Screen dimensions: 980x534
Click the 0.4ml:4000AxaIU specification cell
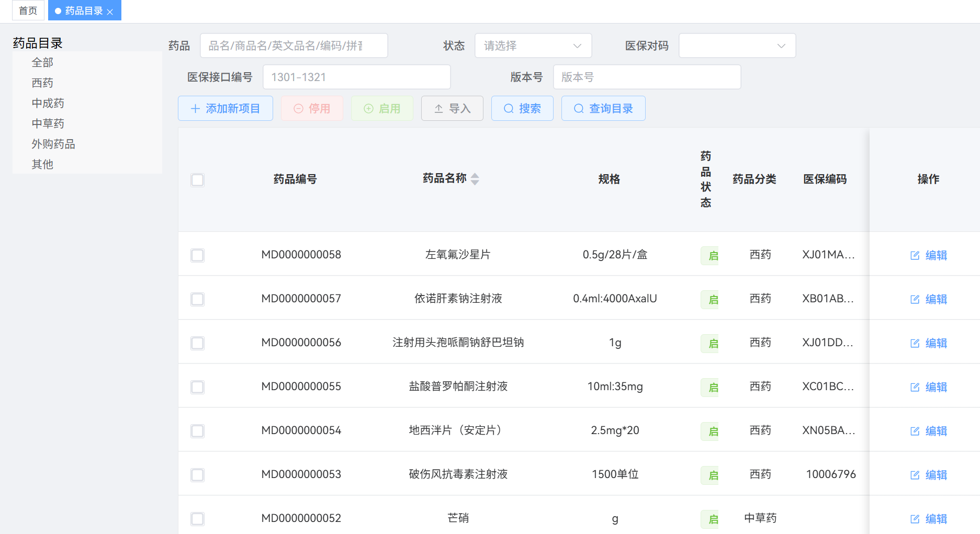pyautogui.click(x=615, y=299)
